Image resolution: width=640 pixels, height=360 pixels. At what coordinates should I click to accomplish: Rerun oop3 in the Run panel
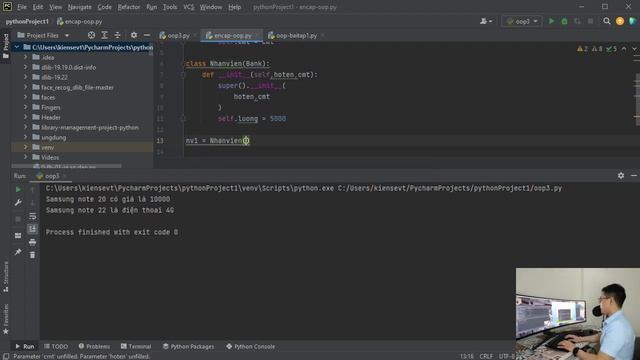pos(18,190)
